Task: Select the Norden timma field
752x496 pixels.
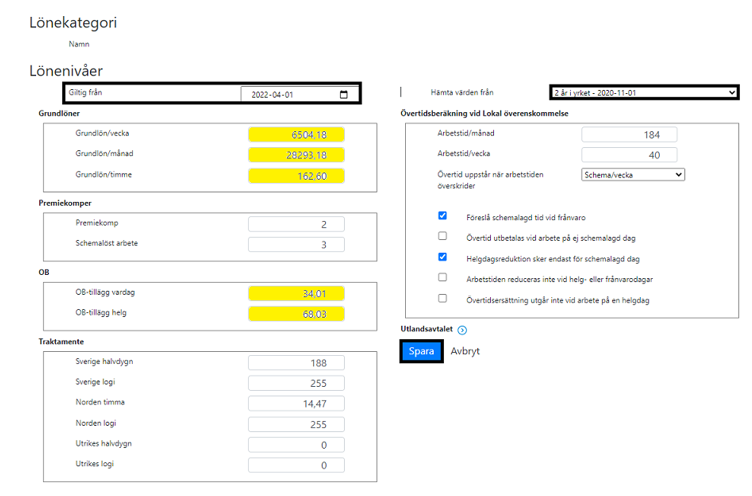Action: [296, 404]
